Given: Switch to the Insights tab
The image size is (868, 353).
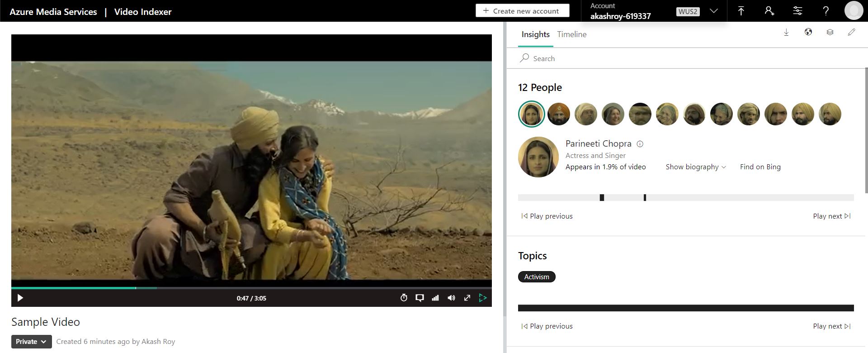Looking at the screenshot, I should (535, 34).
